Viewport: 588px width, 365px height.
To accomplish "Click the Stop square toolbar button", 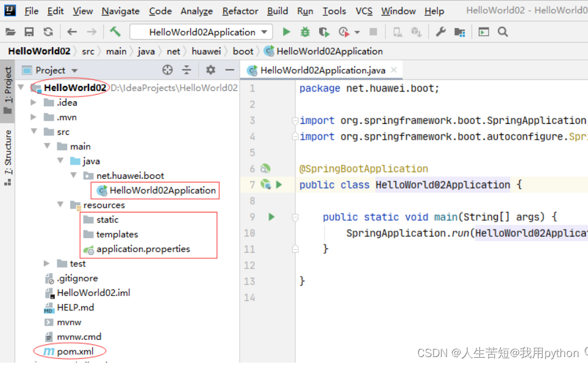I will pyautogui.click(x=373, y=32).
